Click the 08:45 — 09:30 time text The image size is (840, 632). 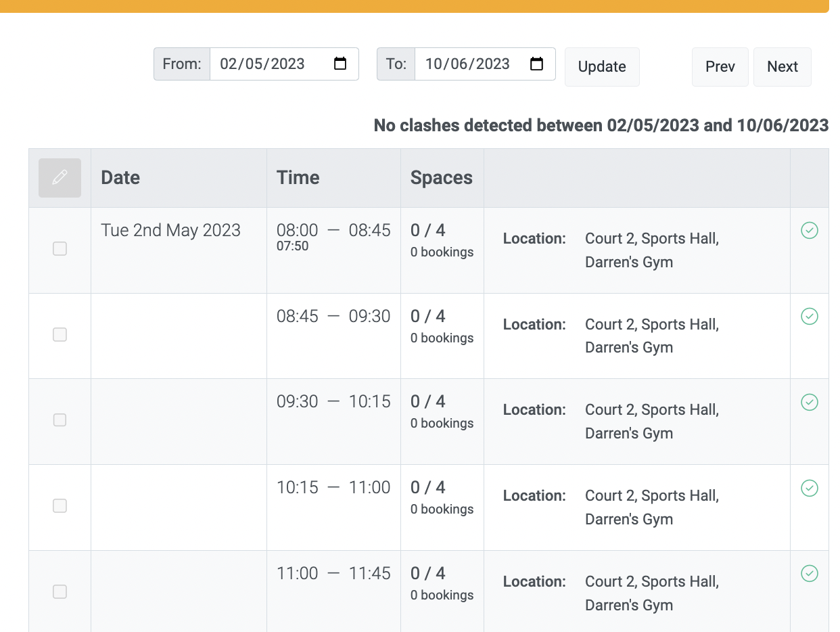click(x=333, y=316)
